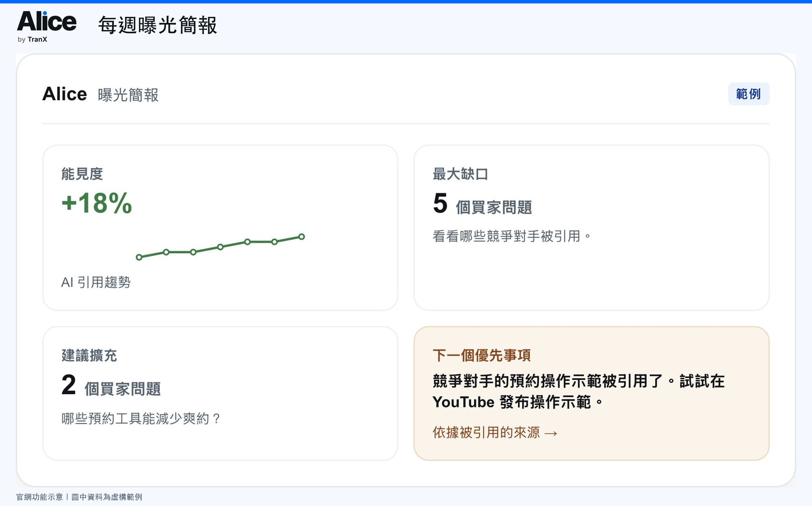Viewport: 812px width, 506px height.
Task: Click the AI 引用趨勢 line chart
Action: click(x=220, y=247)
